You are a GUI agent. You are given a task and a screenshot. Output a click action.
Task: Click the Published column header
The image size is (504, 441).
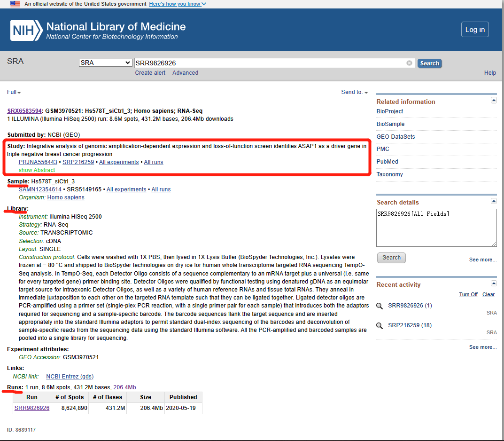183,397
